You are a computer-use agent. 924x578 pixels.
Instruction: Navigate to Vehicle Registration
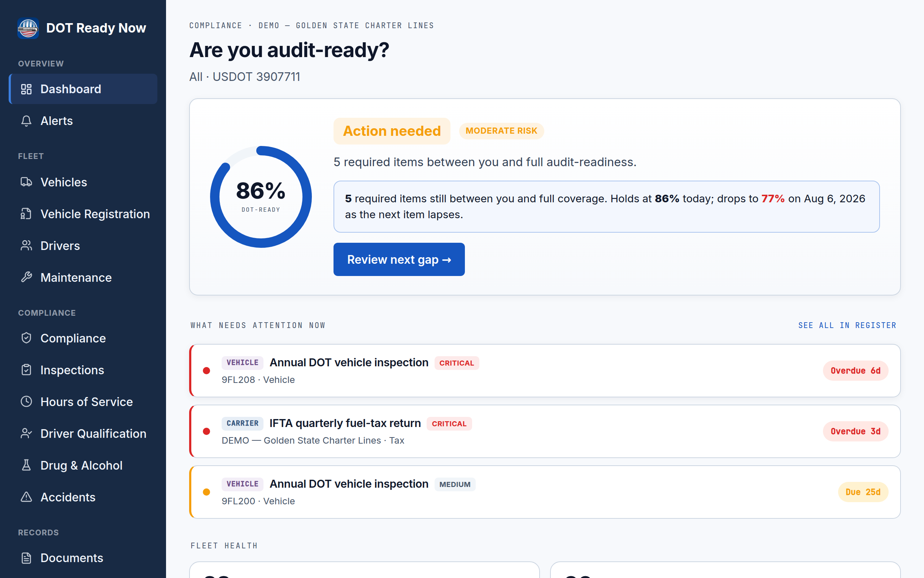tap(83, 214)
